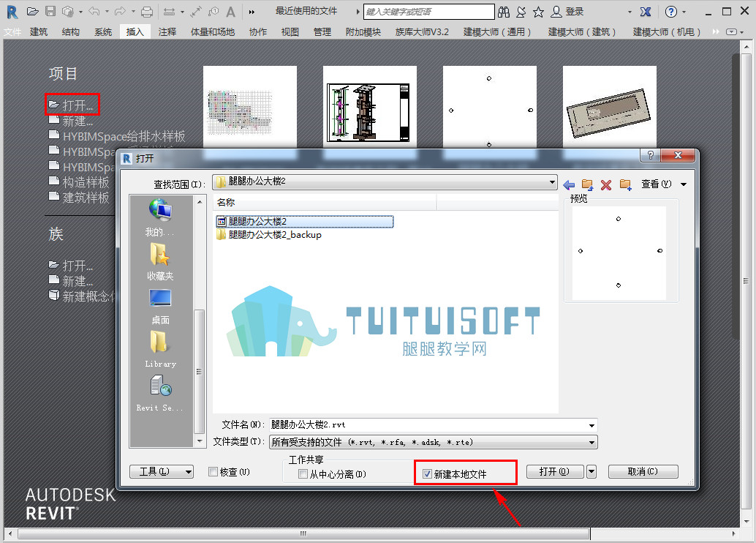This screenshot has width=756, height=543.
Task: Select the 腿腿办公大楼2 project file in list
Action: [x=305, y=222]
